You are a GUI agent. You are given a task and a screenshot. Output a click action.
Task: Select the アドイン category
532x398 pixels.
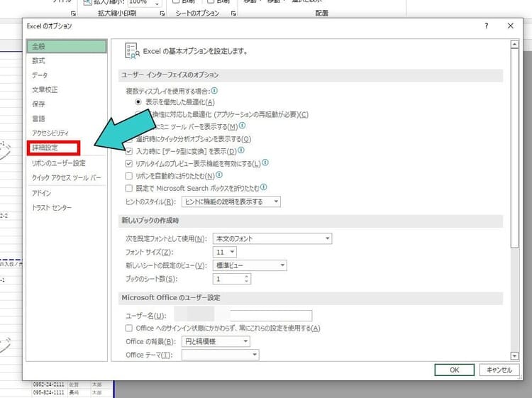click(x=41, y=193)
